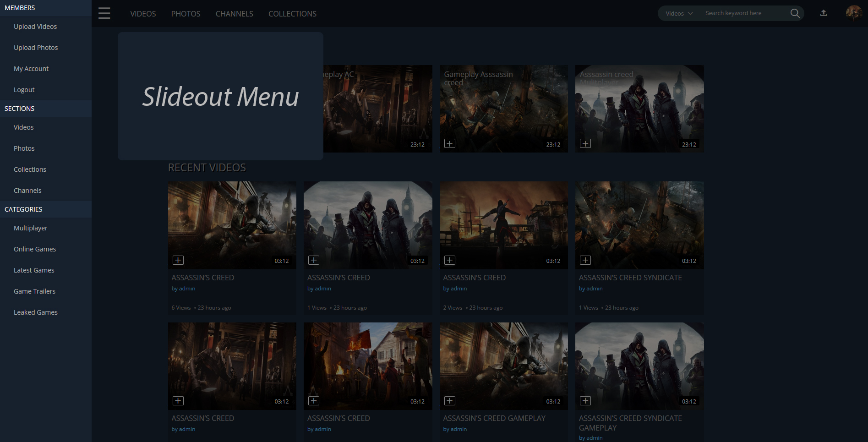Toggle the hamburger slideout menu icon
The width and height of the screenshot is (868, 442).
pyautogui.click(x=104, y=13)
